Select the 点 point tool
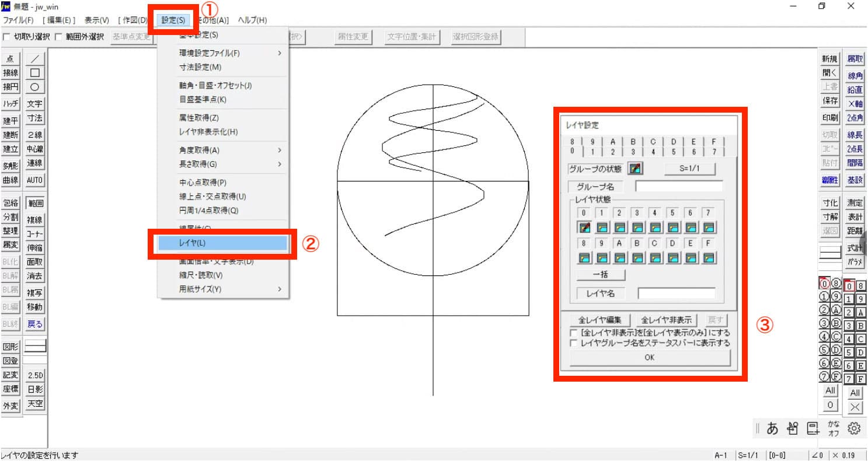868x461 pixels. point(11,59)
